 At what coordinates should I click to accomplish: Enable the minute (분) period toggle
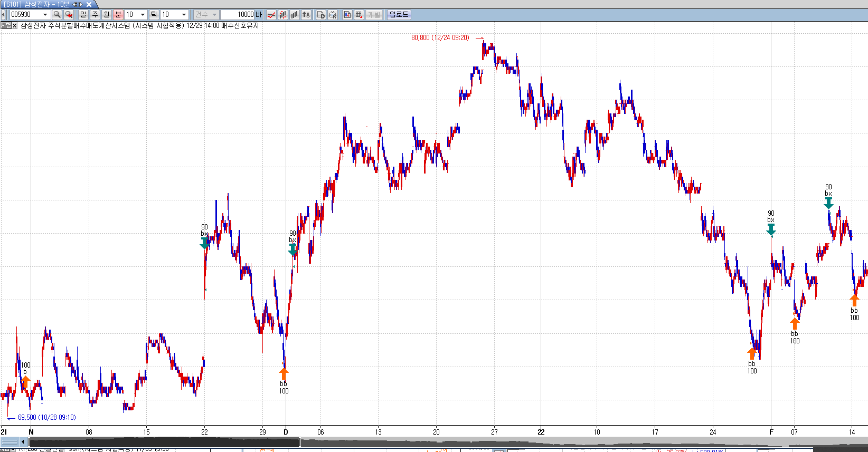tap(118, 15)
